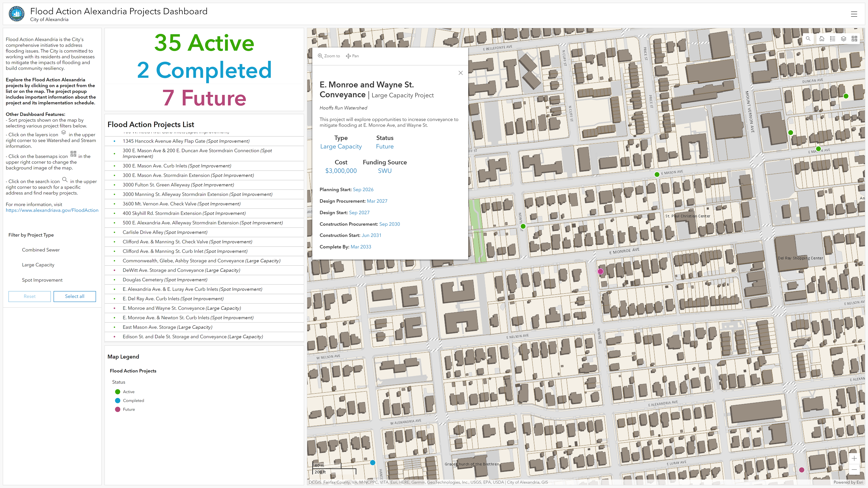Select E. Del Ray Ave. Curb Inlets
Image resolution: width=868 pixels, height=488 pixels.
pyautogui.click(x=204, y=298)
